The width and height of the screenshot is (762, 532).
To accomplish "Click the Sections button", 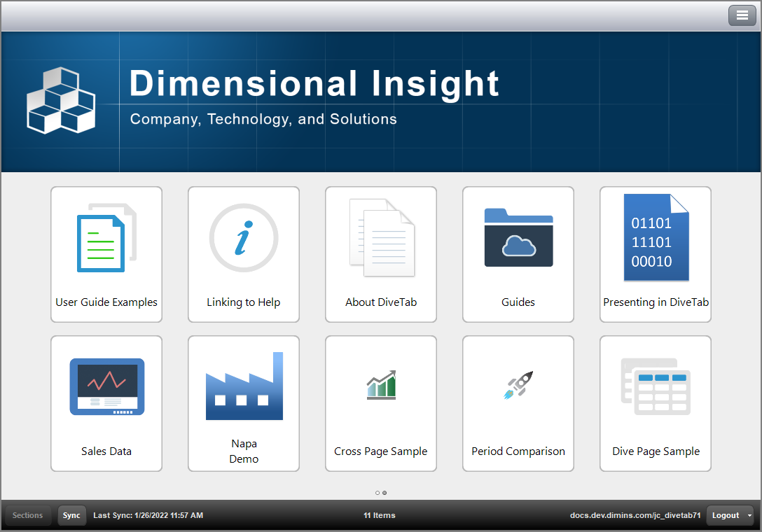I will (x=28, y=515).
